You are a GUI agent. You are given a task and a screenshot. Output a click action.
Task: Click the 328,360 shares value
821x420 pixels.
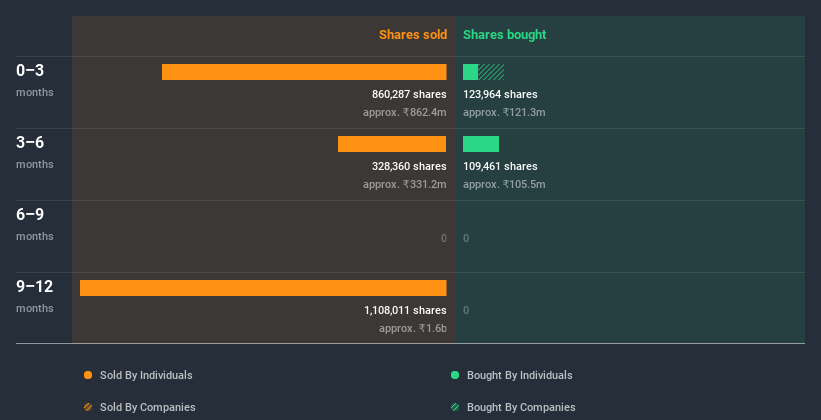click(409, 167)
